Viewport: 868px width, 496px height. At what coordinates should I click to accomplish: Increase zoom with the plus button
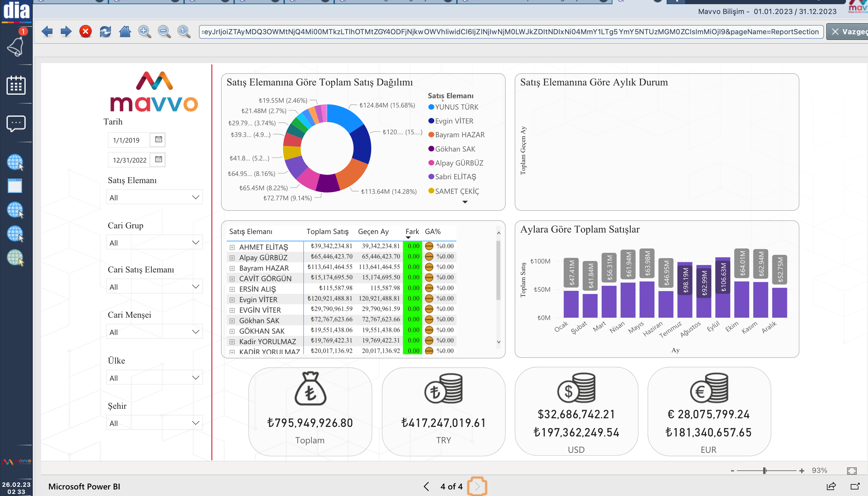click(x=802, y=470)
